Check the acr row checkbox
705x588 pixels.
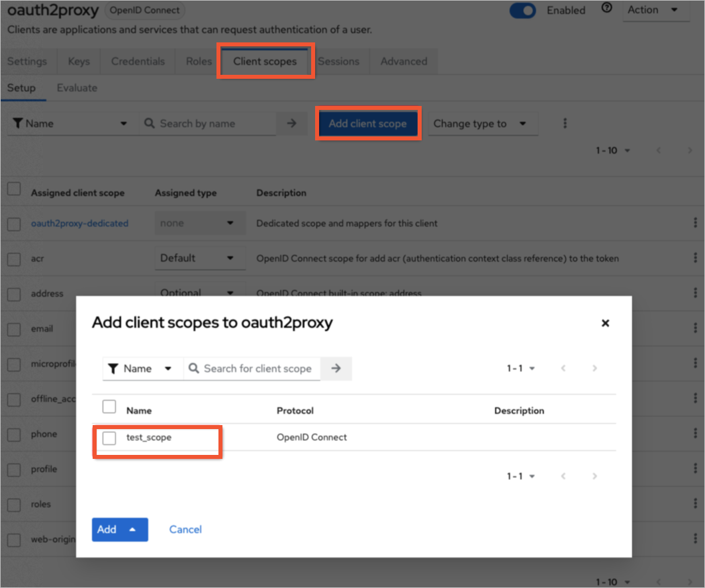(14, 259)
